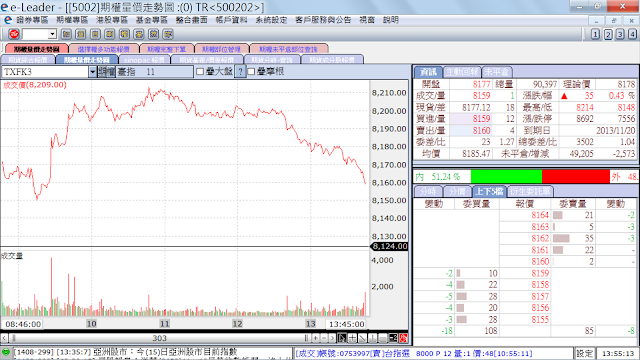Click the green status indicator in status bar
The width and height of the screenshot is (640, 360).
6,352
